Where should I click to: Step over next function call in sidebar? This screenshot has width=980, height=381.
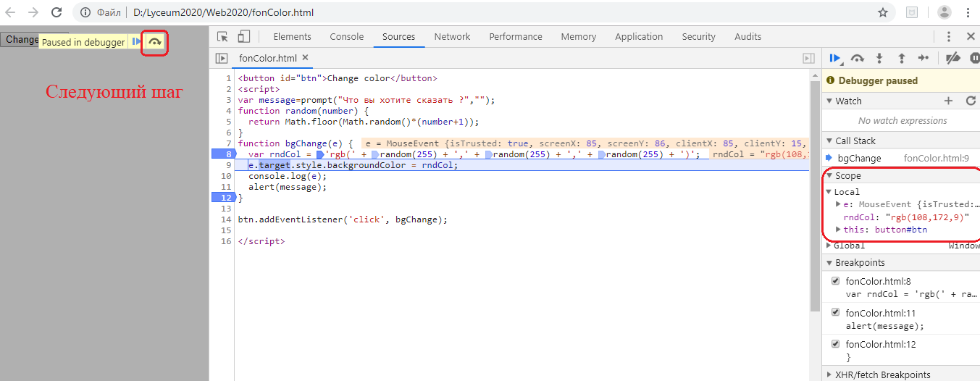(x=858, y=58)
